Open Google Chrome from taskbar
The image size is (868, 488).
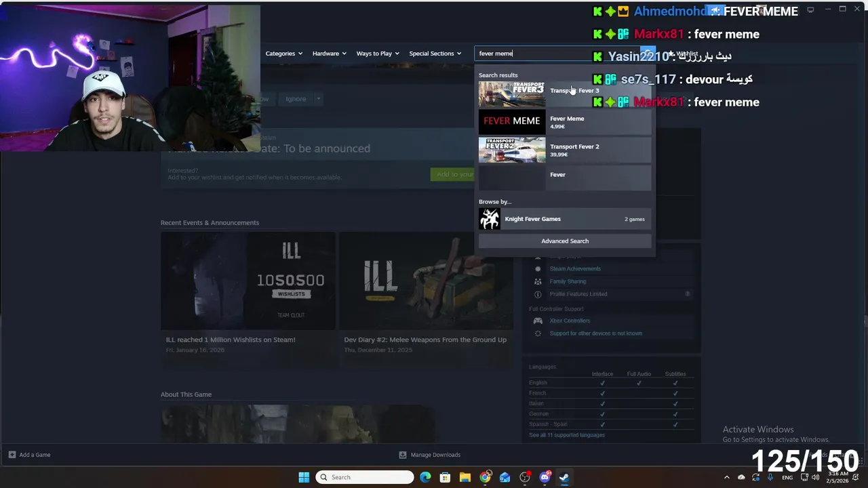coord(485,477)
